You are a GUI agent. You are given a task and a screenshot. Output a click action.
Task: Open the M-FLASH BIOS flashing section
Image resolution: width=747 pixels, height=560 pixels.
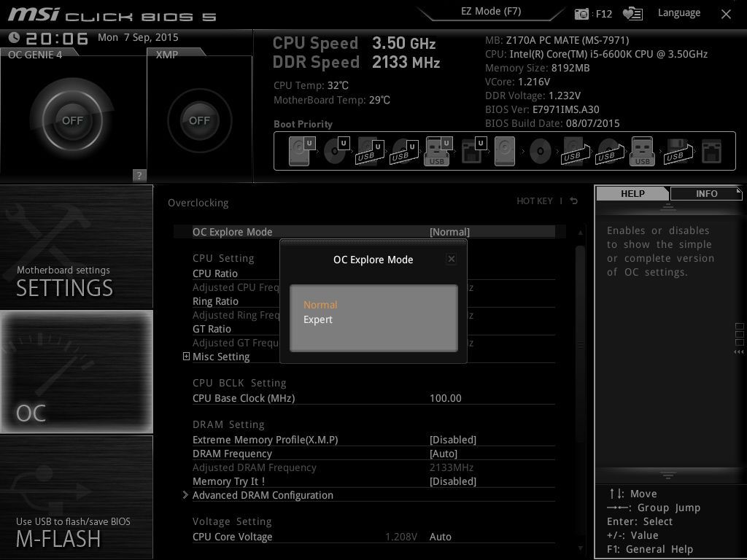click(76, 497)
